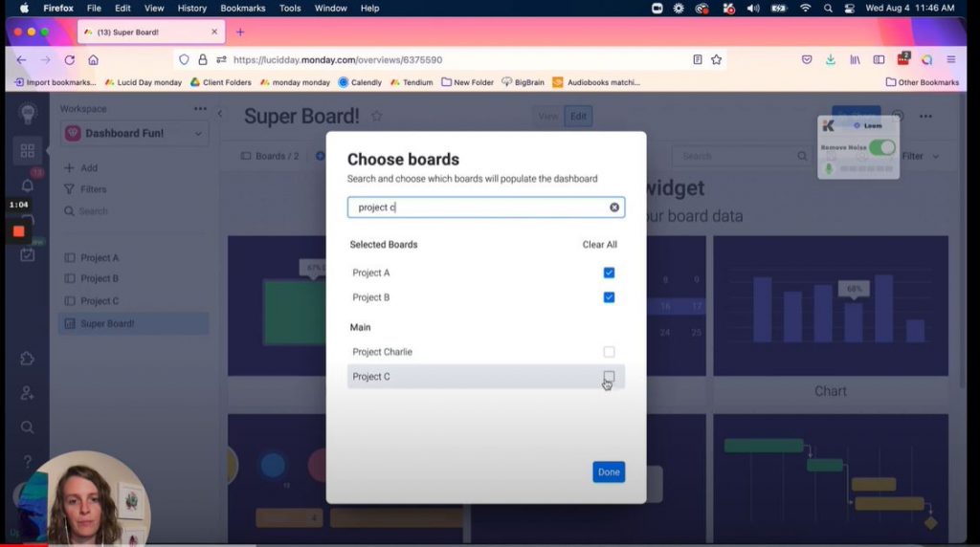
Task: Open the Bookmarks menu
Action: click(242, 8)
